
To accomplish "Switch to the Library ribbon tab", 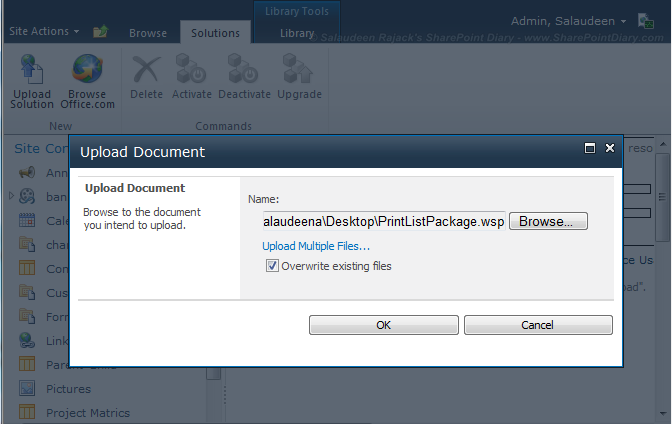I will tap(297, 33).
